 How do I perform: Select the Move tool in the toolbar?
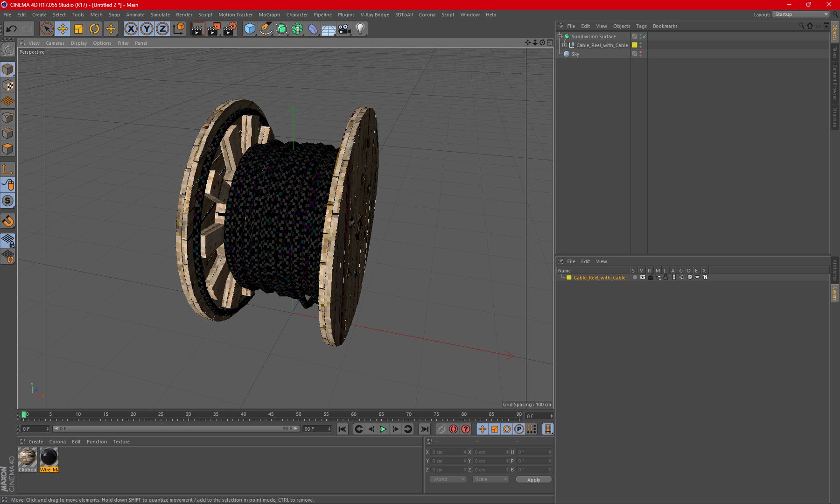(x=63, y=29)
